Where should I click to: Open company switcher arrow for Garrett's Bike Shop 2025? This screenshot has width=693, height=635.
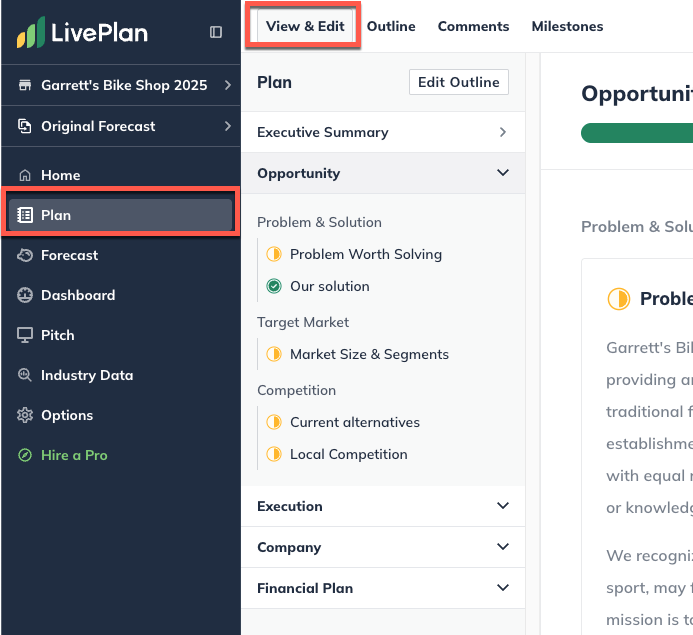[x=228, y=85]
